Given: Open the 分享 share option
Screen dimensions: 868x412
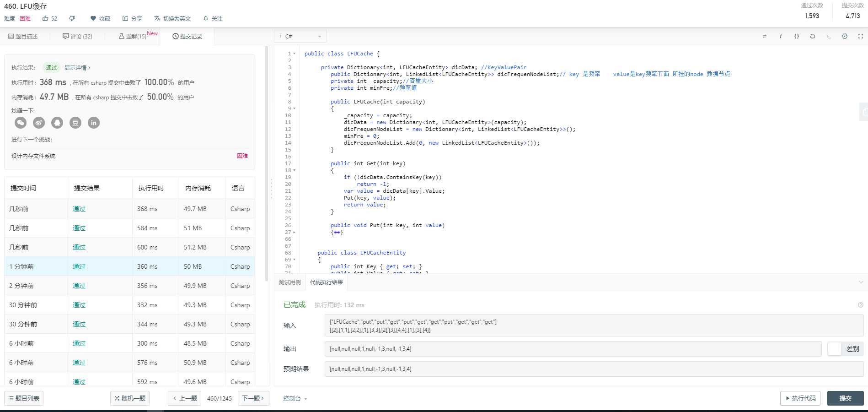Looking at the screenshot, I should coord(132,18).
